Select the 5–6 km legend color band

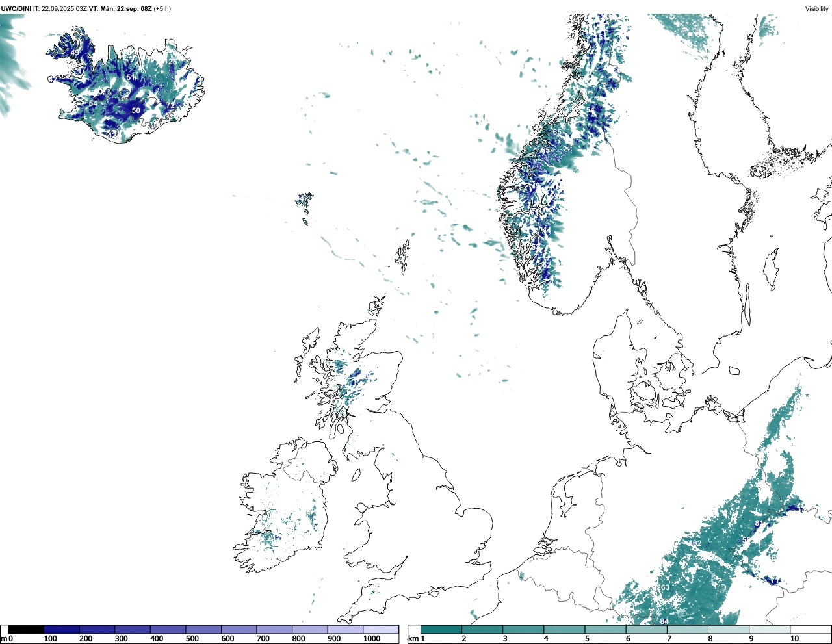605,629
